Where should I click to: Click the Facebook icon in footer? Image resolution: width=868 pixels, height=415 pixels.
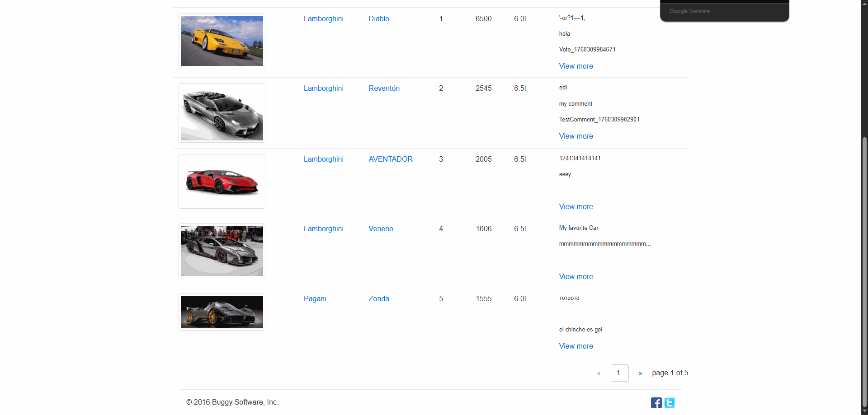[656, 403]
